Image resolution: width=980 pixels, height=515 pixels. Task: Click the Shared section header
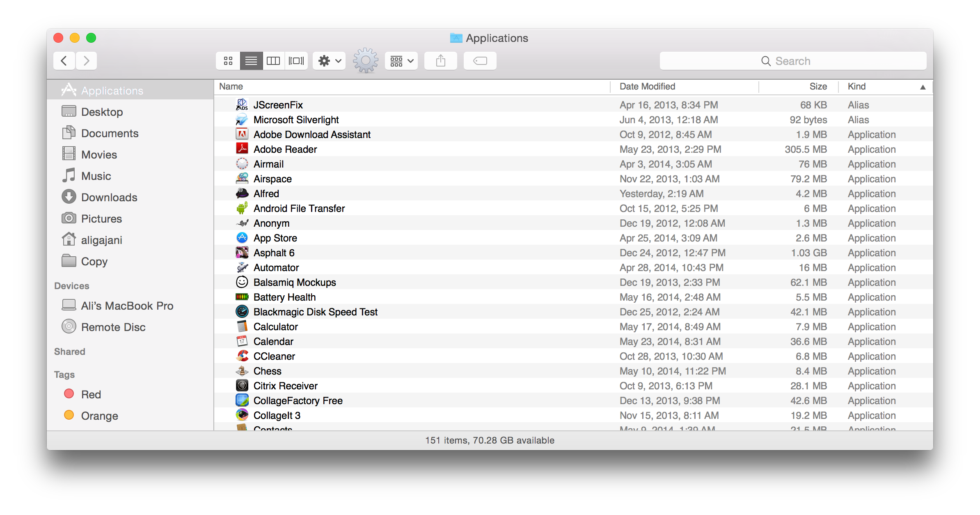[x=70, y=352]
